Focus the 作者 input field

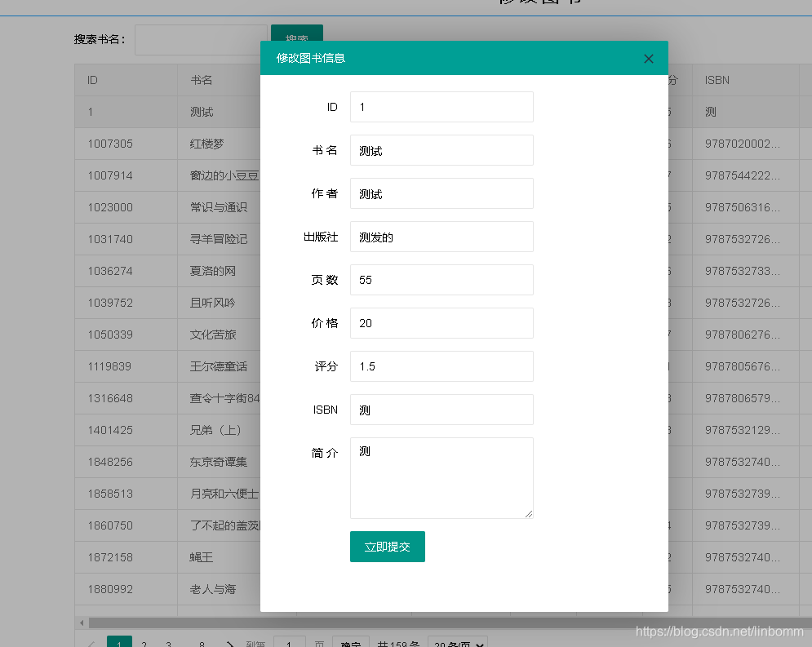click(441, 193)
